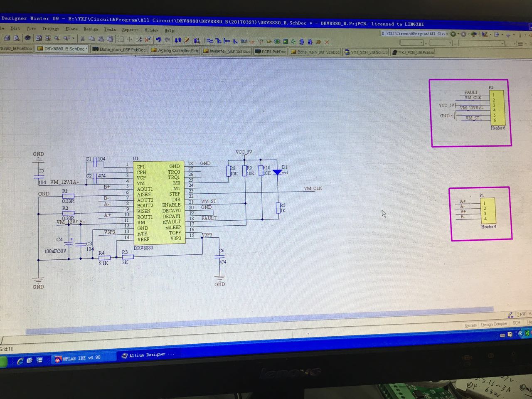Click the Cut scissors icon

[83, 39]
